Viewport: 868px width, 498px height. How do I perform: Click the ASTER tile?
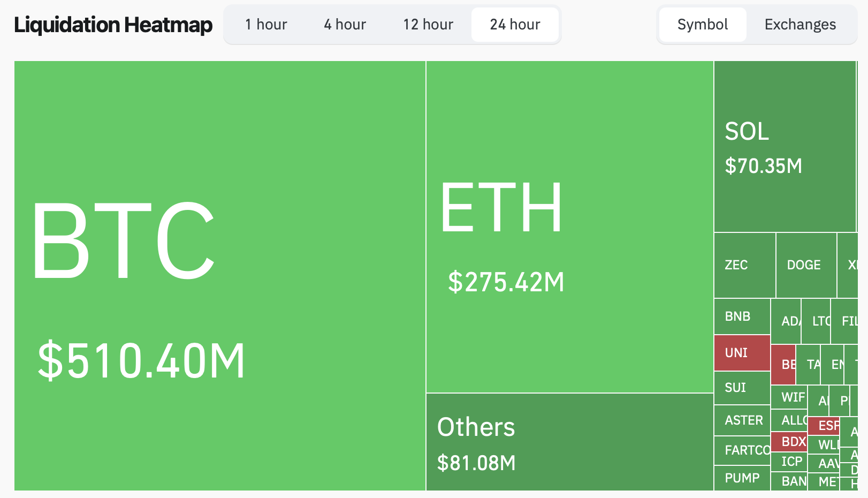(742, 420)
